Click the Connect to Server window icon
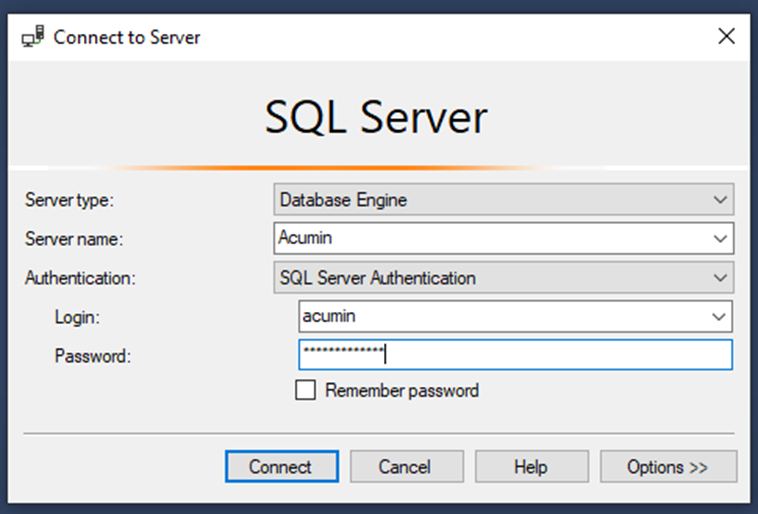The width and height of the screenshot is (758, 514). pyautogui.click(x=33, y=37)
